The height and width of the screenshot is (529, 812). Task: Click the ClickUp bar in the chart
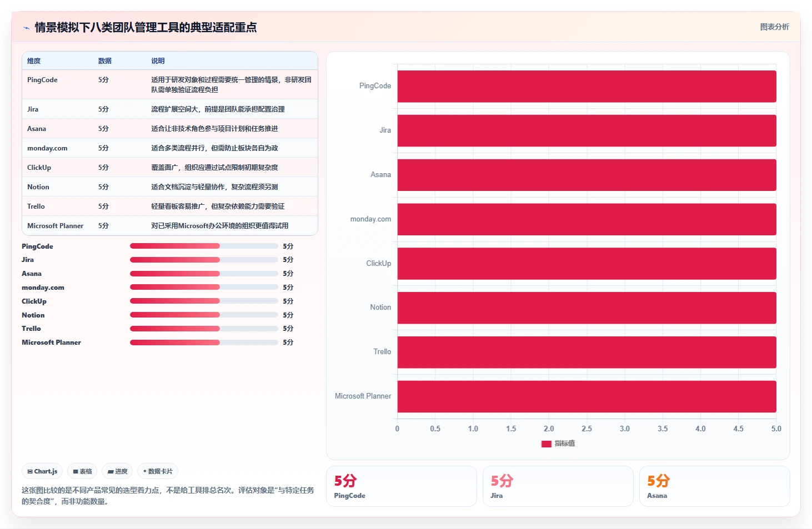coord(587,264)
